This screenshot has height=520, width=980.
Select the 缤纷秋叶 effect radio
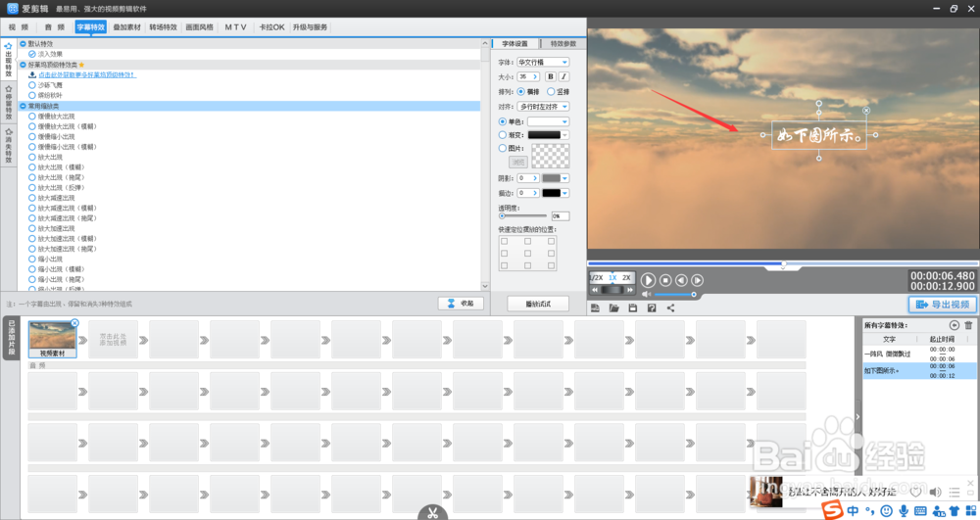32,96
